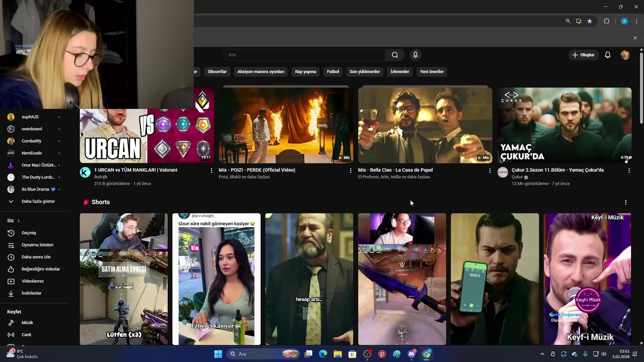
Task: Click the YouTube search magnifier button
Action: pyautogui.click(x=395, y=55)
